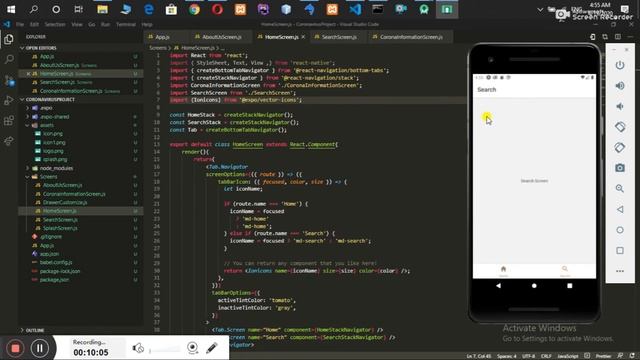Open the Selection menu

pyautogui.click(x=55, y=24)
